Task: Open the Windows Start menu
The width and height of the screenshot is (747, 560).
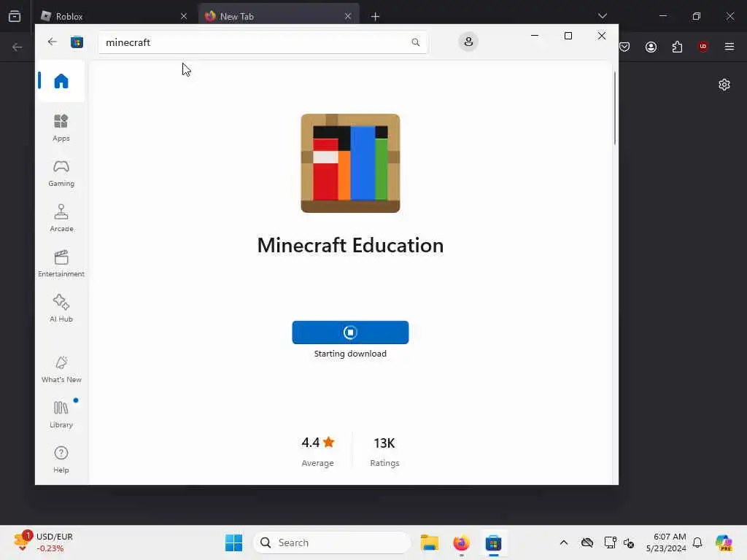Action: pyautogui.click(x=233, y=542)
